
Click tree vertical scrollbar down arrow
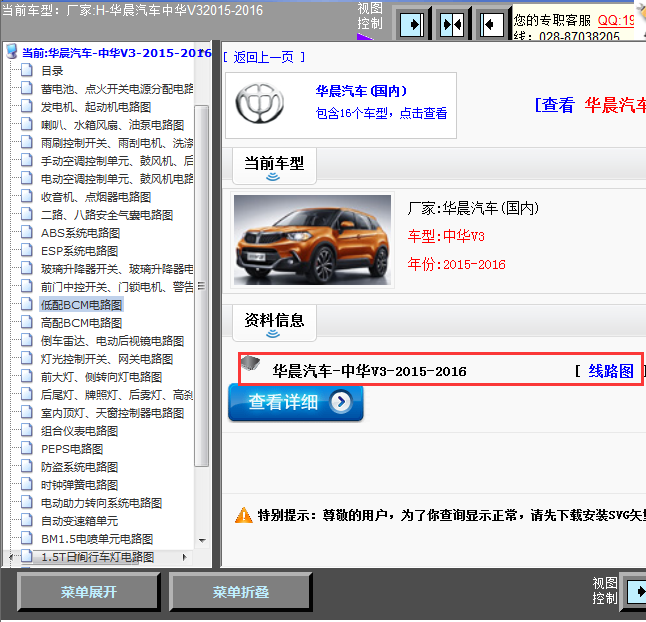202,540
